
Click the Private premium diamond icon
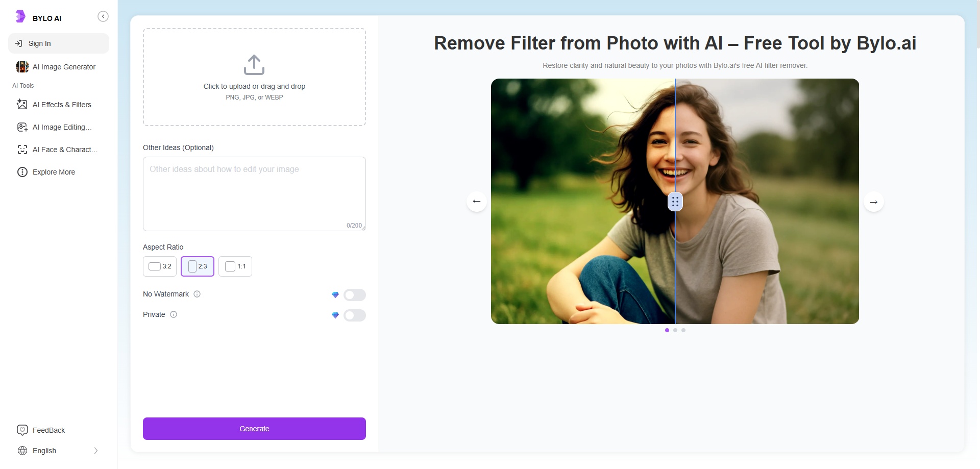tap(335, 315)
